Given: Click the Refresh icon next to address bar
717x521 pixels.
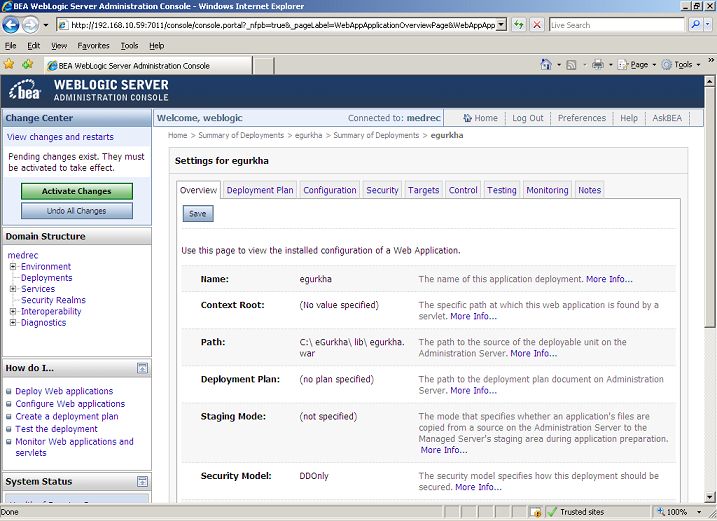Looking at the screenshot, I should 519,25.
